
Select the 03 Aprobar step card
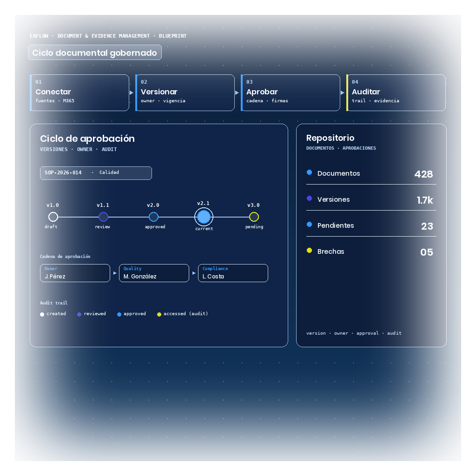291,93
